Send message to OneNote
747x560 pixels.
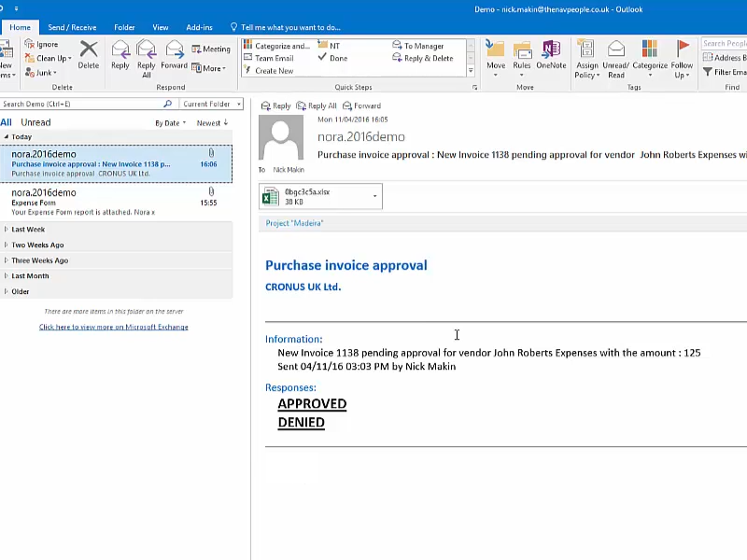coord(551,55)
